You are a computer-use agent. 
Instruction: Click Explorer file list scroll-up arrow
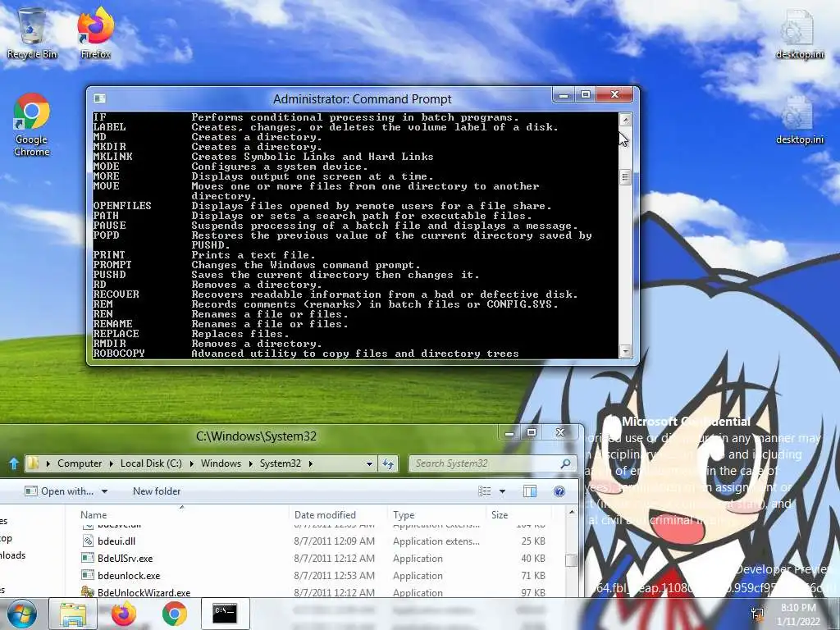[572, 513]
